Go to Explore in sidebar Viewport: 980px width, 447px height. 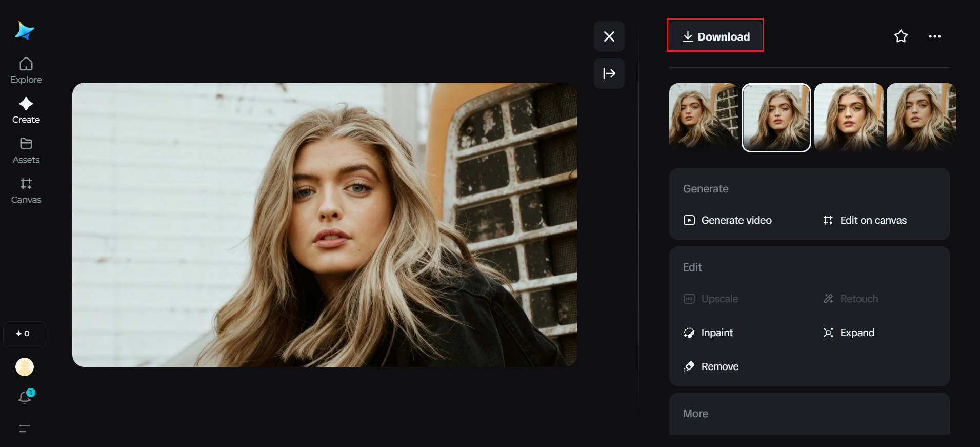click(x=26, y=70)
